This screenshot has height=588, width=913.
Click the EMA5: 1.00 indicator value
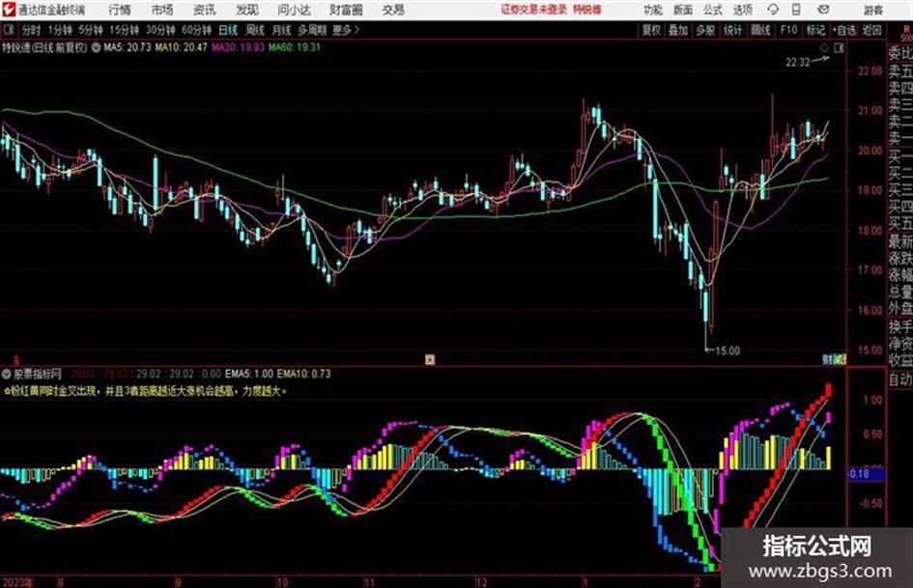[248, 374]
